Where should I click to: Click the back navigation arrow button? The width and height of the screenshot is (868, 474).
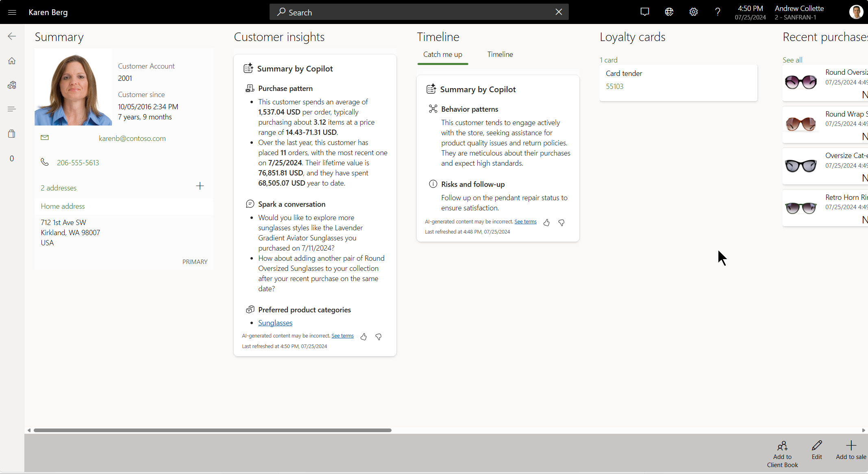click(12, 36)
